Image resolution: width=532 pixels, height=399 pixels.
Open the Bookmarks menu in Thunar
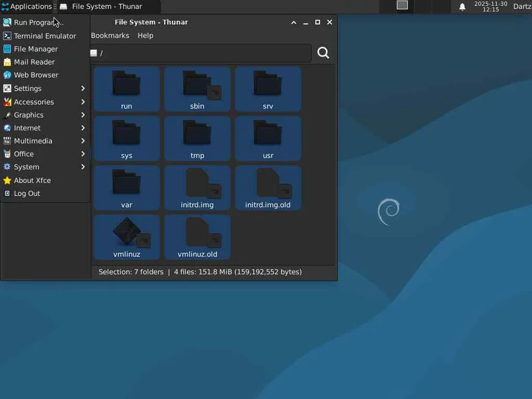(x=110, y=35)
